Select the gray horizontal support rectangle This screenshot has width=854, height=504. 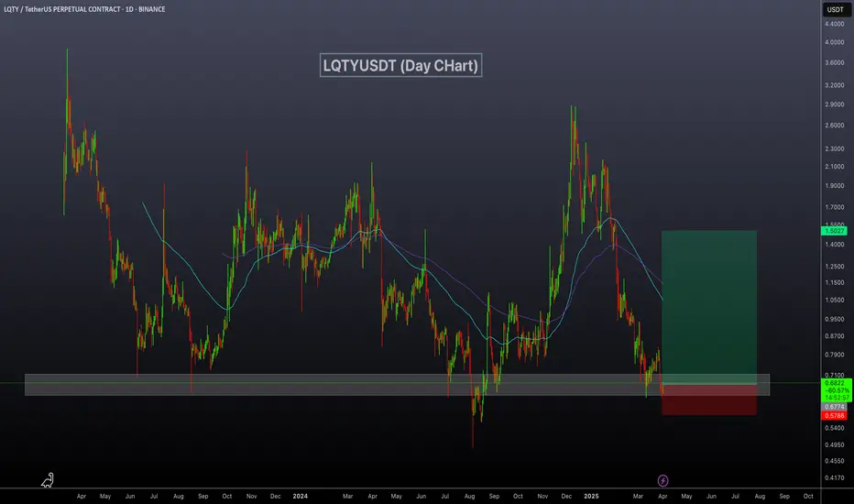397,385
